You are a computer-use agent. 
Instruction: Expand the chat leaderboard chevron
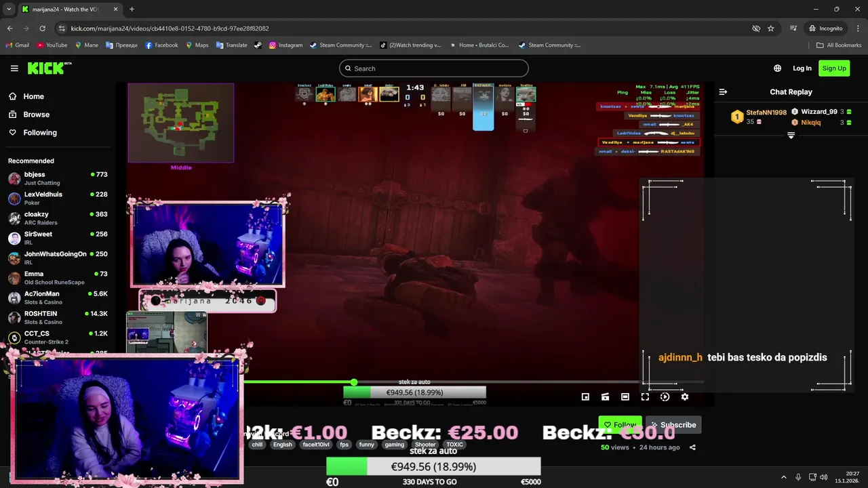[x=791, y=136]
